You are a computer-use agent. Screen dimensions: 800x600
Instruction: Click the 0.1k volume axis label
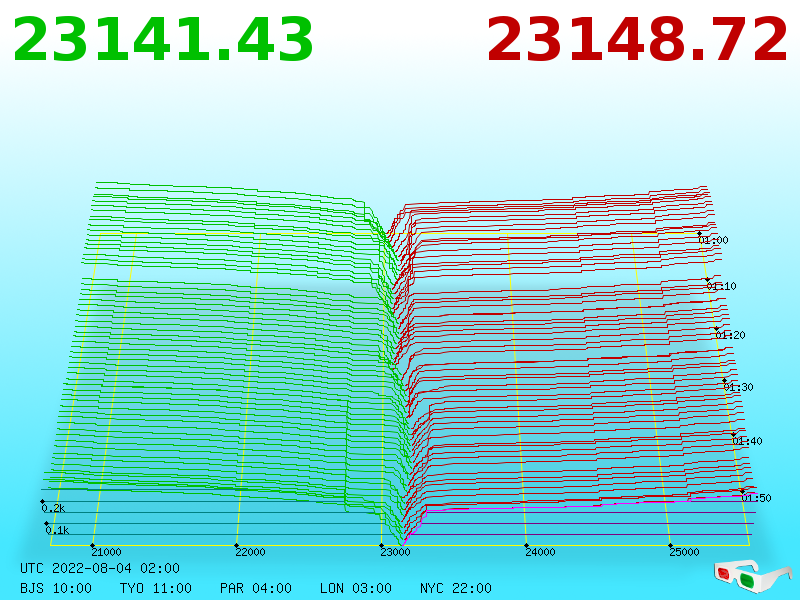pos(57,530)
